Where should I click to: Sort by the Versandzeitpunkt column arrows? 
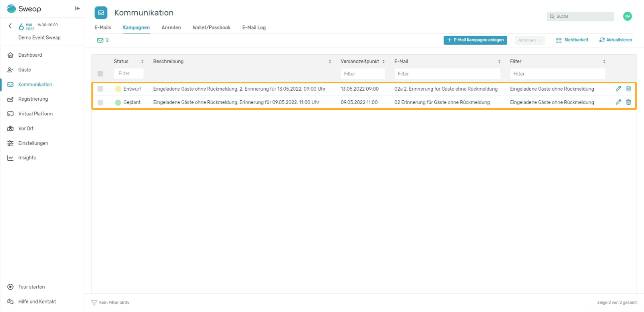pyautogui.click(x=384, y=62)
